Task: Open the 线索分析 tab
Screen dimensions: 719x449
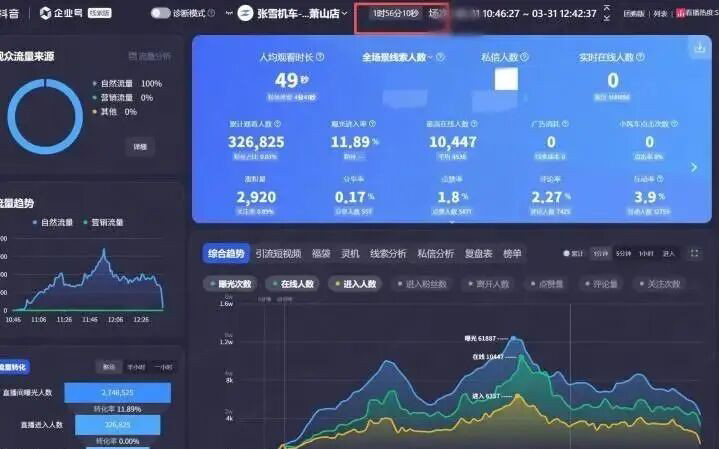Action: click(x=388, y=254)
